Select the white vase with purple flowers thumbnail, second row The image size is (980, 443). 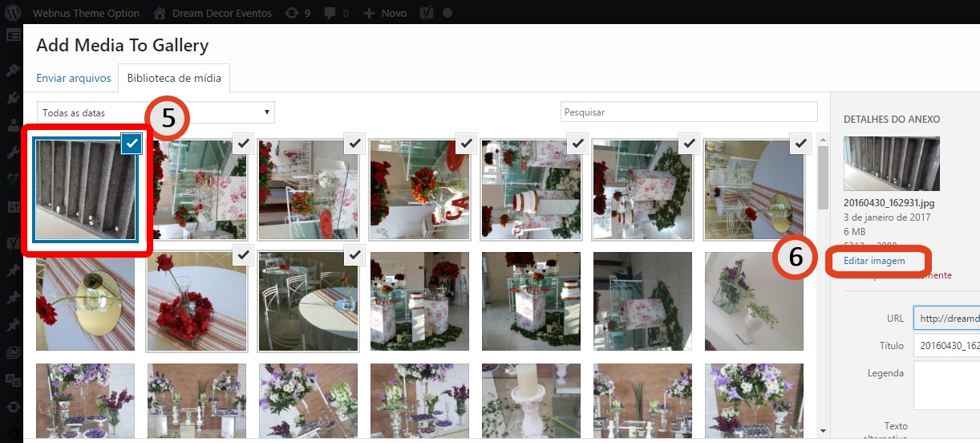754,301
